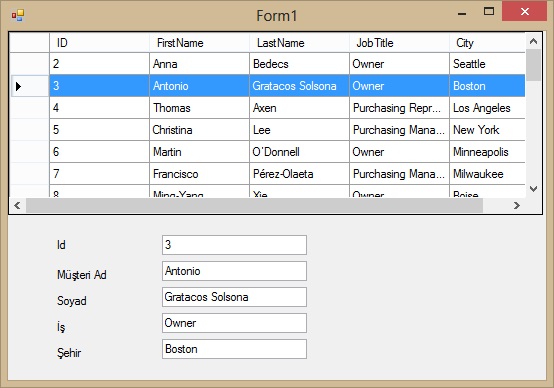Image resolution: width=554 pixels, height=388 pixels.
Task: Select the Christina first name cell
Action: pos(199,130)
